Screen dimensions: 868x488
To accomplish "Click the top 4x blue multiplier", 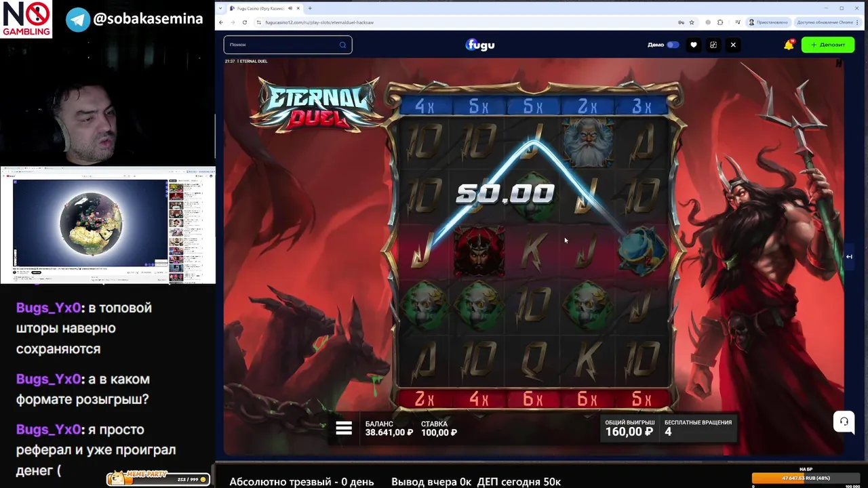I will pyautogui.click(x=425, y=106).
